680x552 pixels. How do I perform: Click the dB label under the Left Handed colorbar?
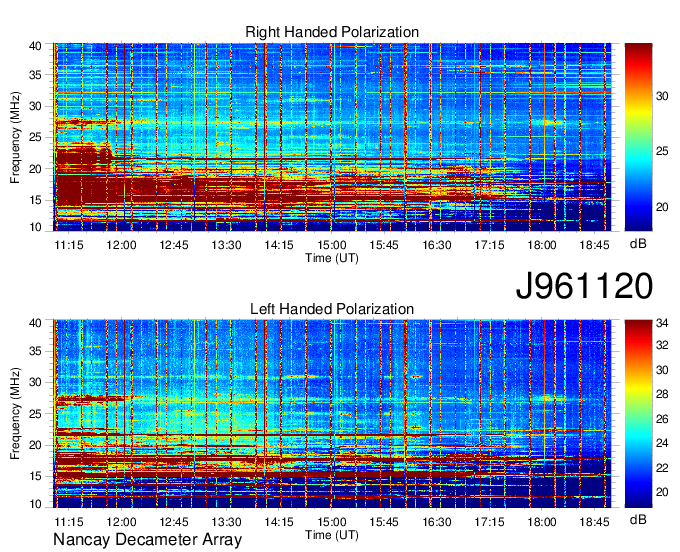coord(638,519)
